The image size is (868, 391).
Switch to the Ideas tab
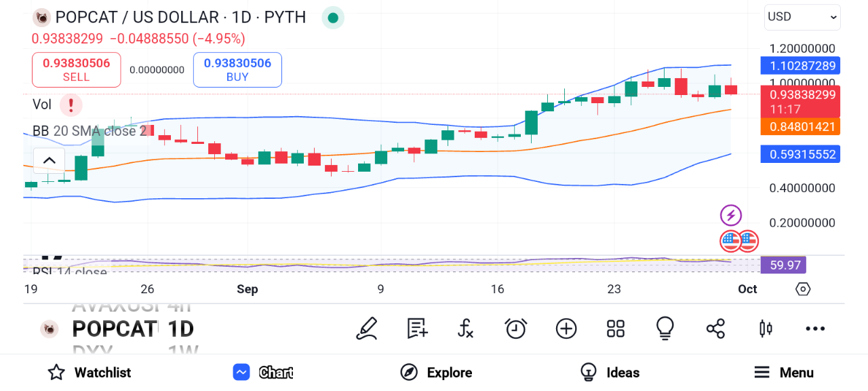point(610,372)
